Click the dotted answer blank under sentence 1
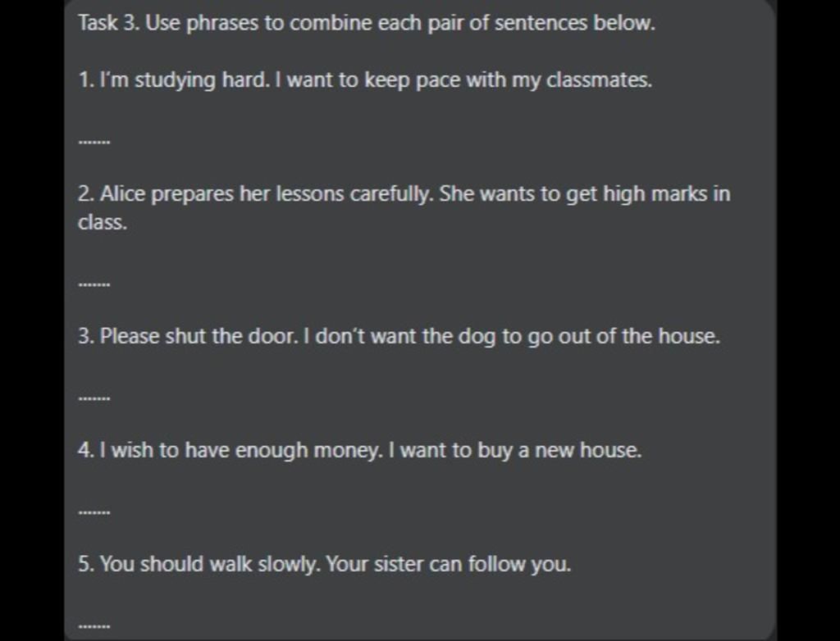 94,141
